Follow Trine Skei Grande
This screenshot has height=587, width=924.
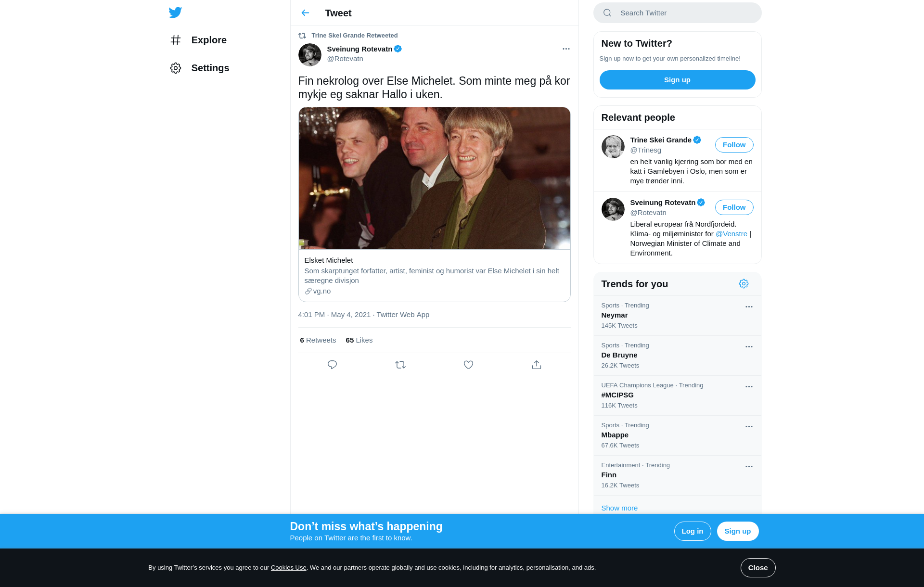tap(734, 145)
